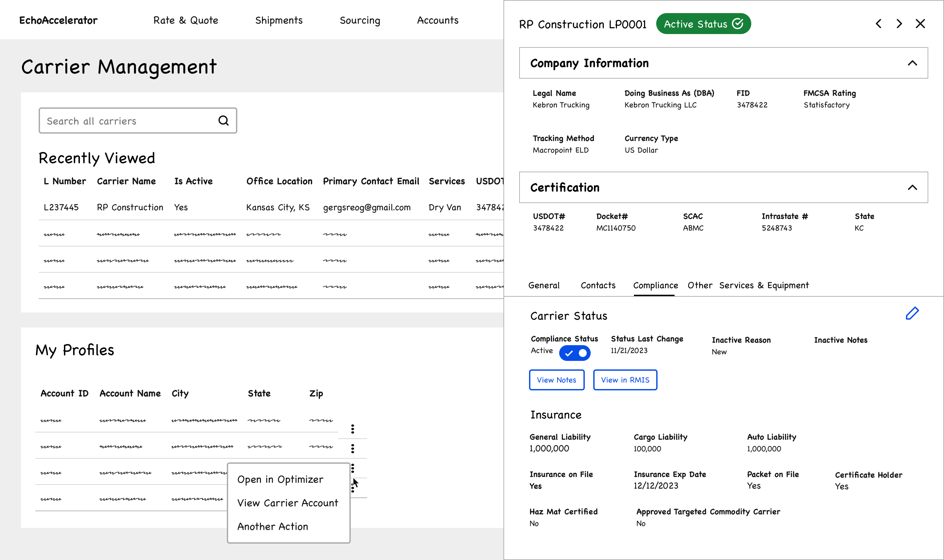This screenshot has width=944, height=560.
Task: Open kebab menu for first My Profiles row
Action: (x=352, y=429)
